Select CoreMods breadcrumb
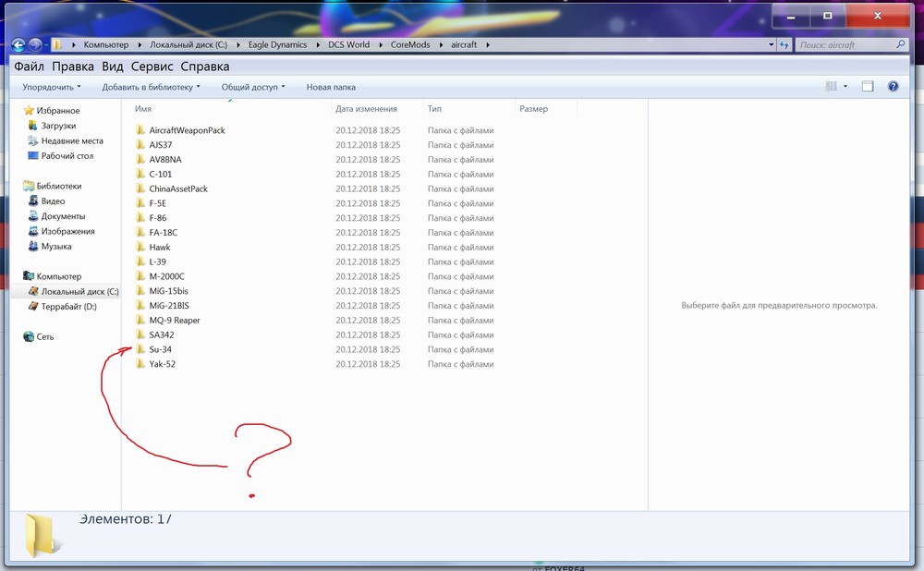 (410, 44)
